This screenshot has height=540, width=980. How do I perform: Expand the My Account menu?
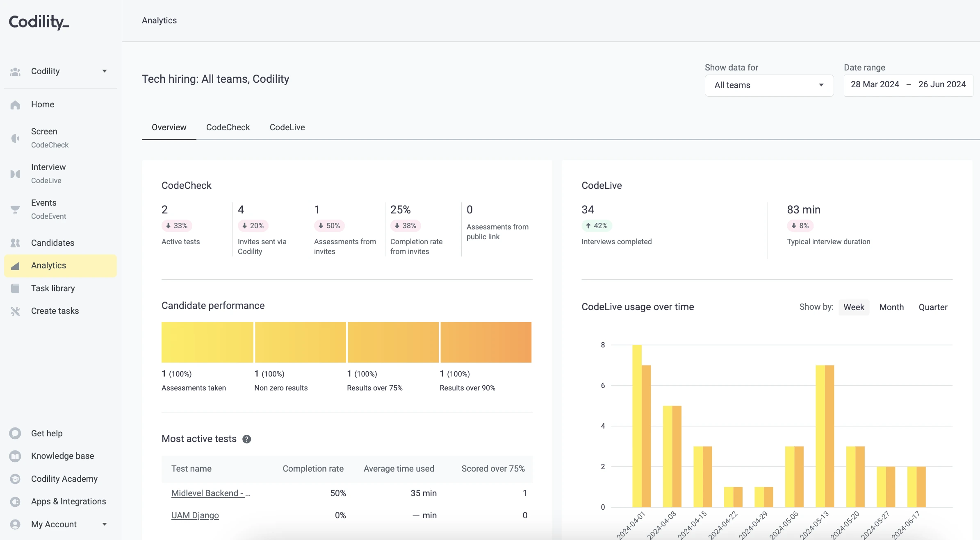coord(104,524)
